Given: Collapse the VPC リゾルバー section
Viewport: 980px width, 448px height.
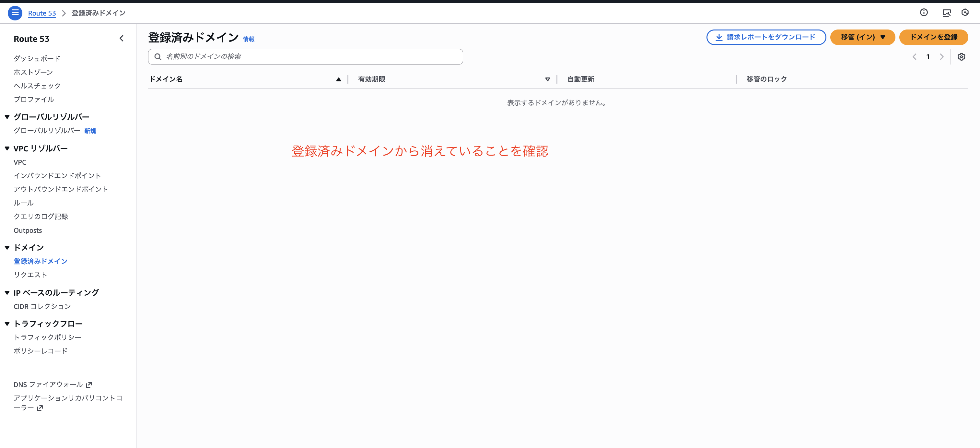Looking at the screenshot, I should (x=7, y=148).
